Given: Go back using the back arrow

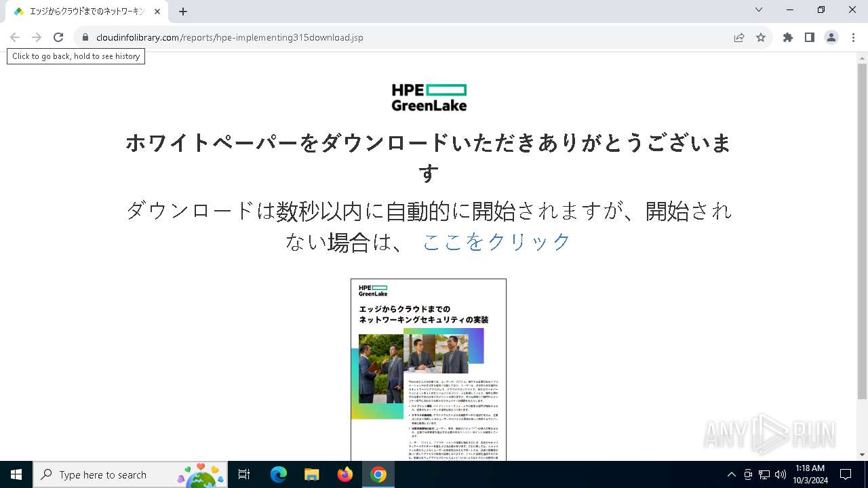Looking at the screenshot, I should 15,37.
